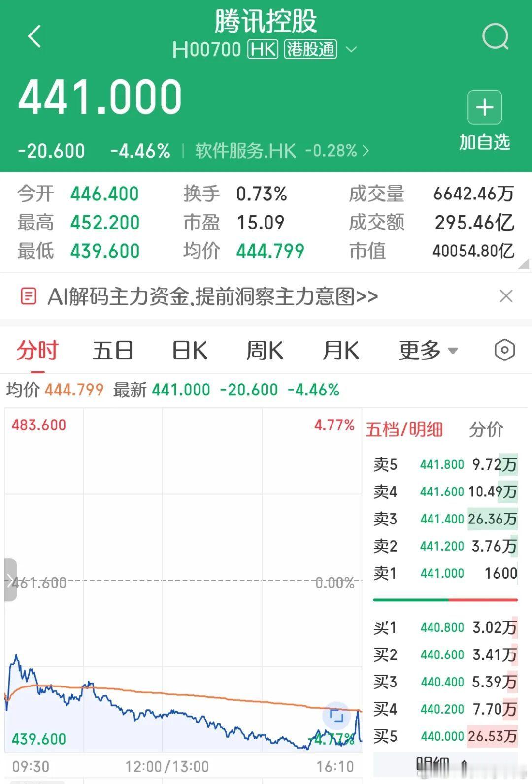
Task: Open the 更多 chart period dropdown
Action: 428,351
